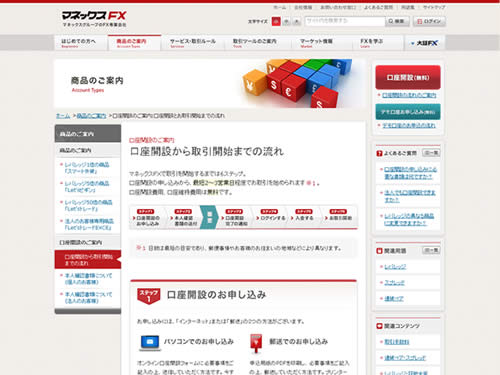Image resolution: width=500 pixels, height=375 pixels.
Task: Select the large font size button
Action: (x=297, y=21)
